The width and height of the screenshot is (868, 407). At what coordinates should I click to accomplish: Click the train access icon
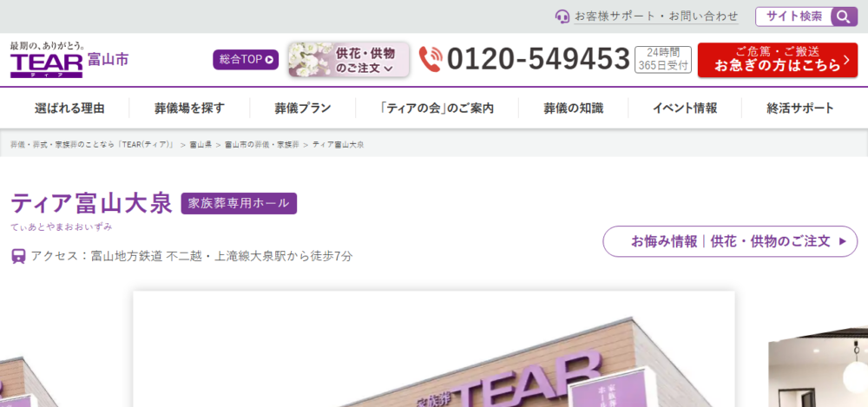(18, 256)
